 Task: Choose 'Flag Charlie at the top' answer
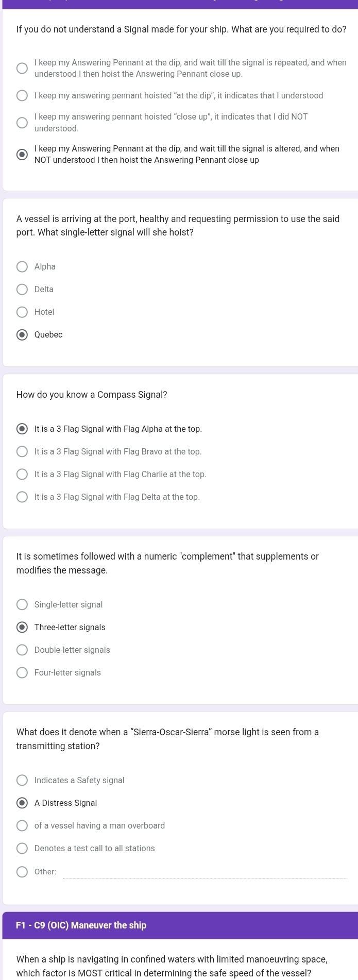click(x=22, y=475)
